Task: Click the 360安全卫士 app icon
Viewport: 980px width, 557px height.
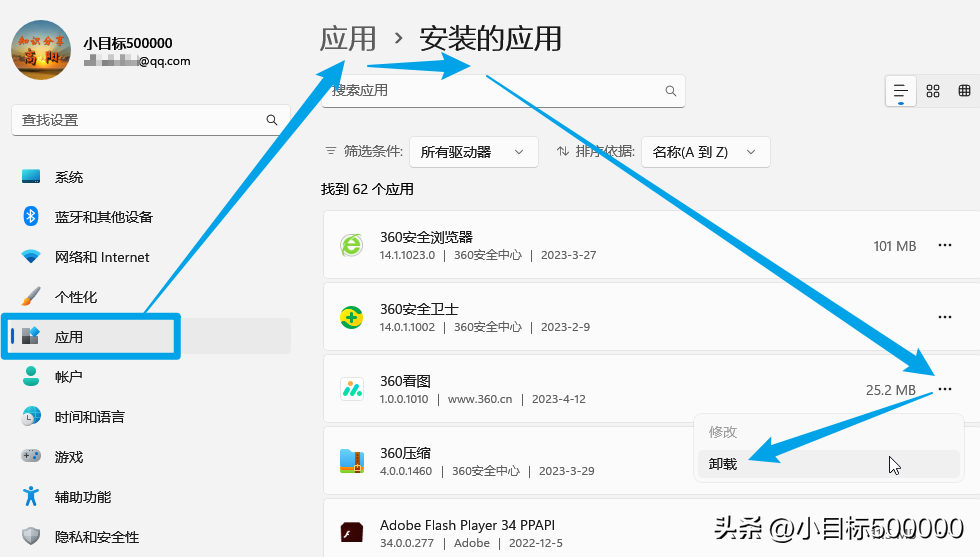Action: (352, 318)
